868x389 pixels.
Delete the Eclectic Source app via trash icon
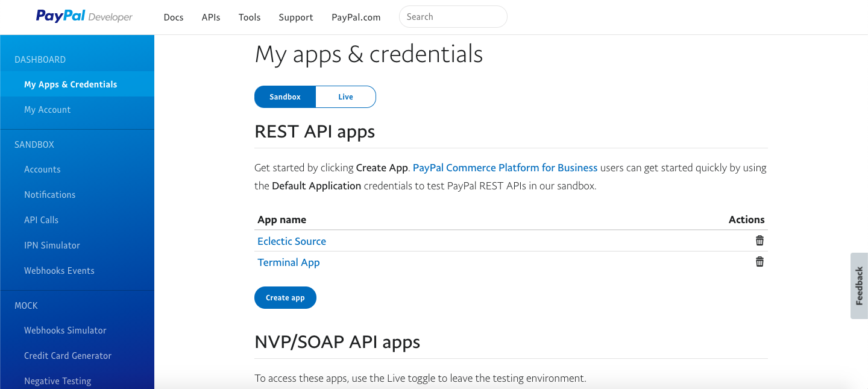[759, 241]
